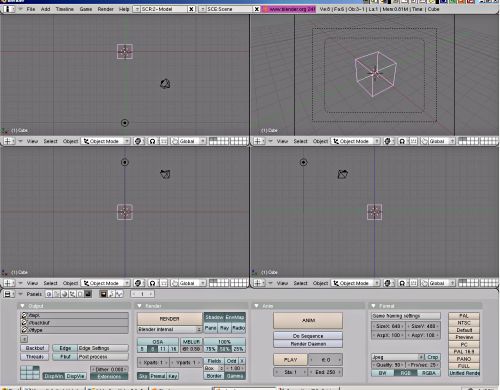Open Object Mode dropdown in top-left viewport

106,141
